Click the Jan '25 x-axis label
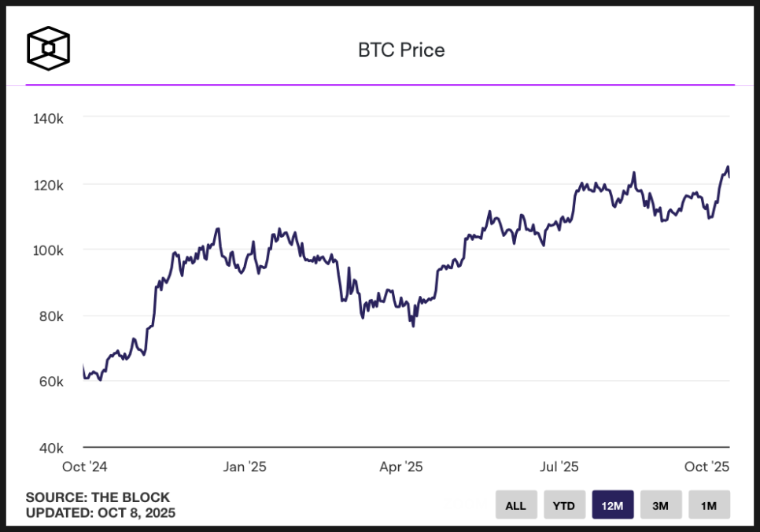 pyautogui.click(x=245, y=467)
